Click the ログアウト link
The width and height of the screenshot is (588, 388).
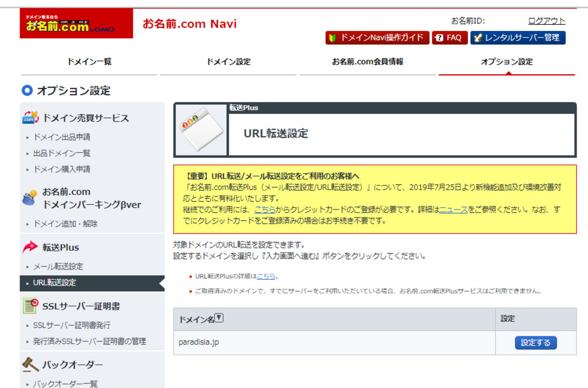coord(545,20)
